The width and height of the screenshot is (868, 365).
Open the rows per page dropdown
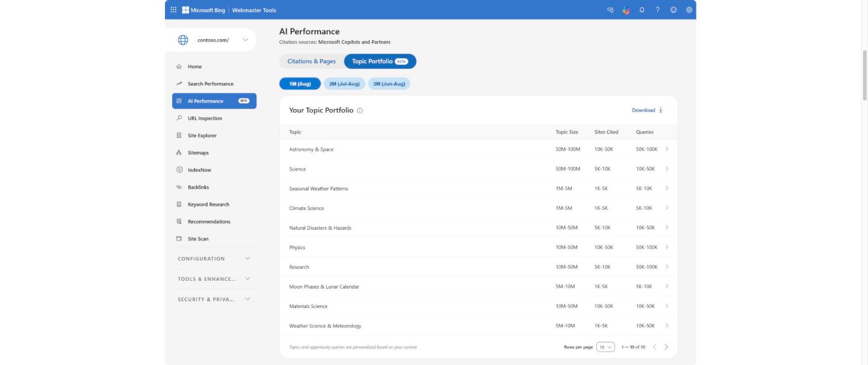tap(606, 347)
